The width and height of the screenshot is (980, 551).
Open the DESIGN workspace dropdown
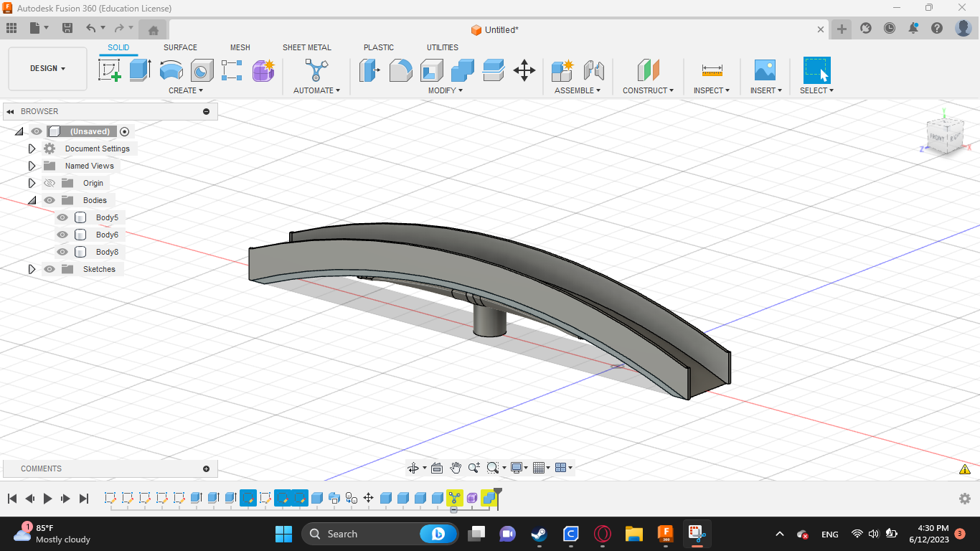click(x=47, y=69)
